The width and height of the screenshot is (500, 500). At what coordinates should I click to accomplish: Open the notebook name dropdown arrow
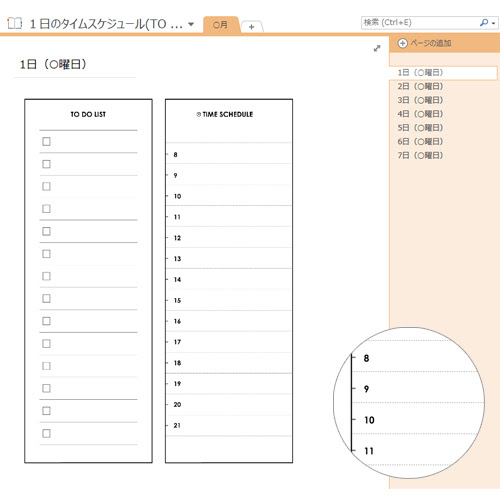tap(191, 24)
